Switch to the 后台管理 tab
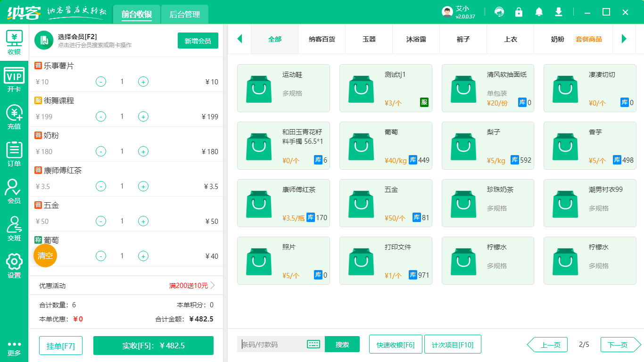The height and width of the screenshot is (362, 644). click(184, 14)
